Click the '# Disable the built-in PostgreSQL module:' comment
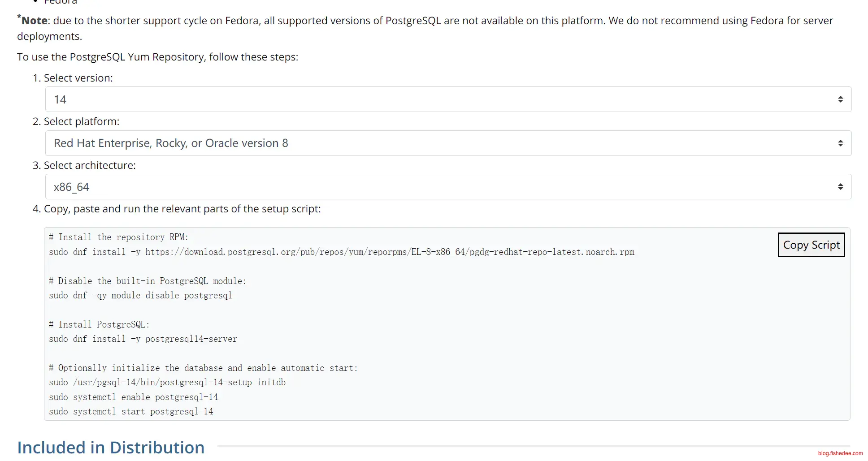Image resolution: width=868 pixels, height=461 pixels. (148, 281)
